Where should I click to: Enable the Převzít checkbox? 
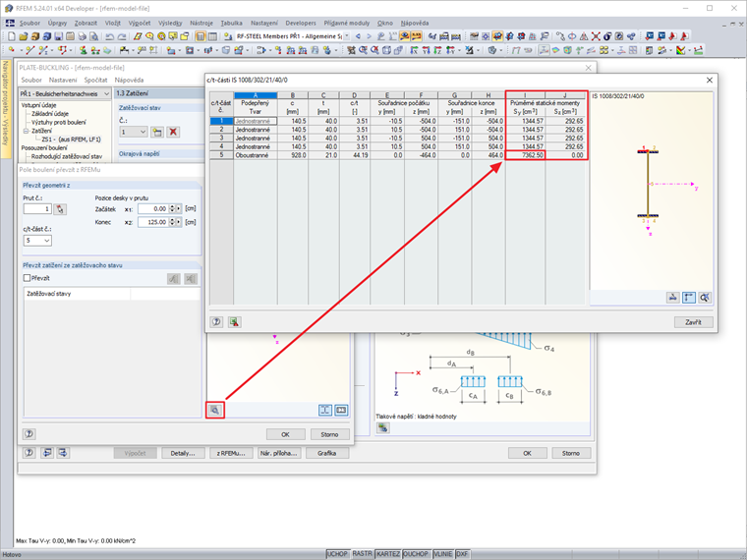click(x=28, y=278)
